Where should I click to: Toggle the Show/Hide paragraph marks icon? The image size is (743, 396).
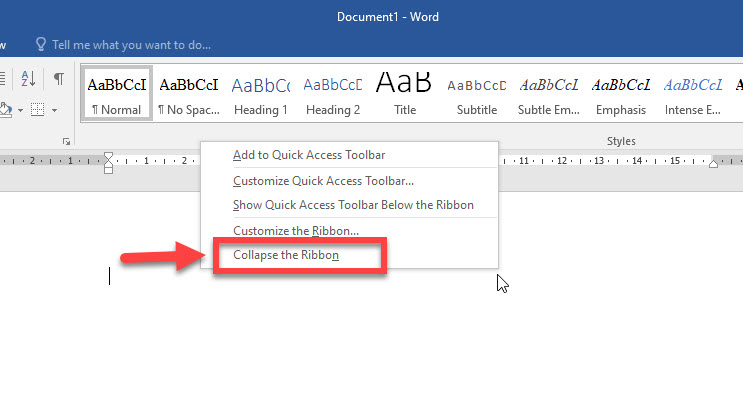(59, 79)
